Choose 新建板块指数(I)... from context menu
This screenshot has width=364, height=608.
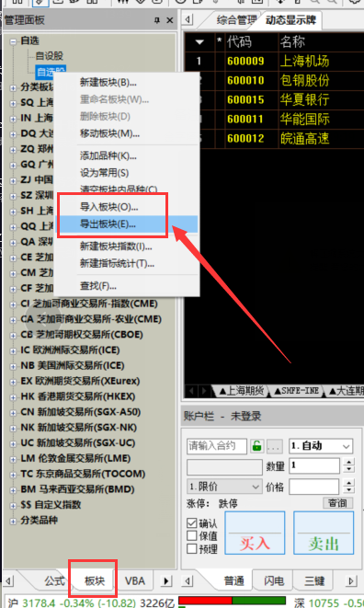click(x=116, y=247)
